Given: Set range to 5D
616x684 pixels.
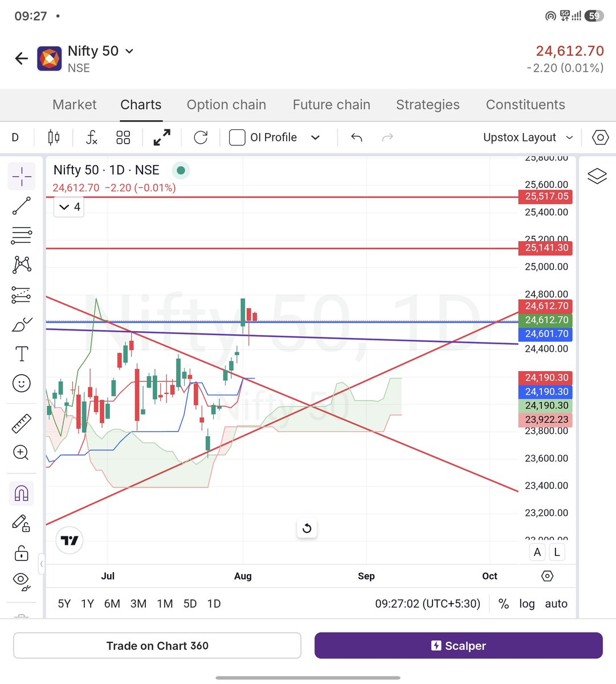Looking at the screenshot, I should (190, 604).
